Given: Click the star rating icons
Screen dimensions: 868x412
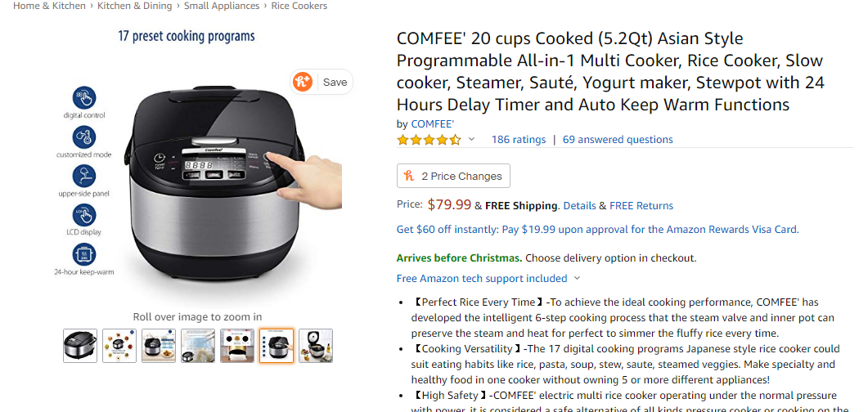Looking at the screenshot, I should point(429,140).
